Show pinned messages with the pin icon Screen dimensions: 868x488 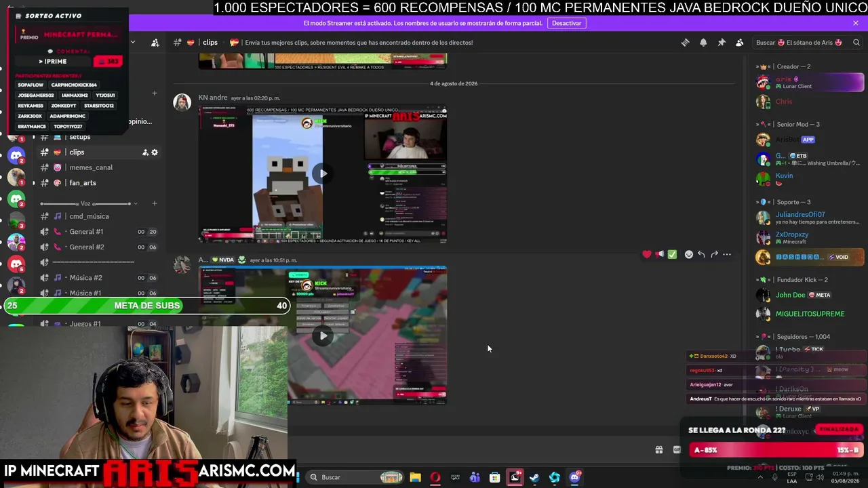pyautogui.click(x=722, y=42)
